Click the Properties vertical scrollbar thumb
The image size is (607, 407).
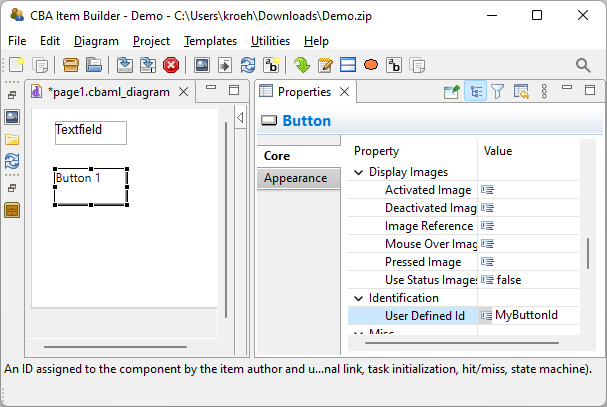point(588,251)
